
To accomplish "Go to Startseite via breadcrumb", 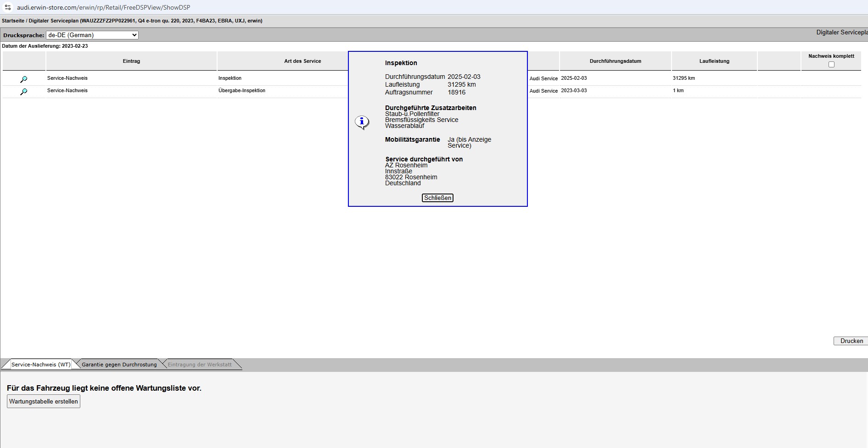I will (13, 21).
